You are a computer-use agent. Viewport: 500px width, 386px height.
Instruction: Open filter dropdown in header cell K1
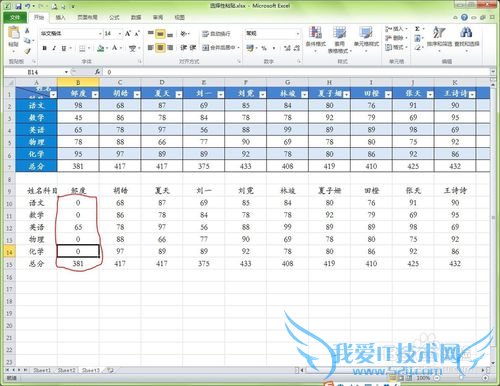tap(472, 95)
